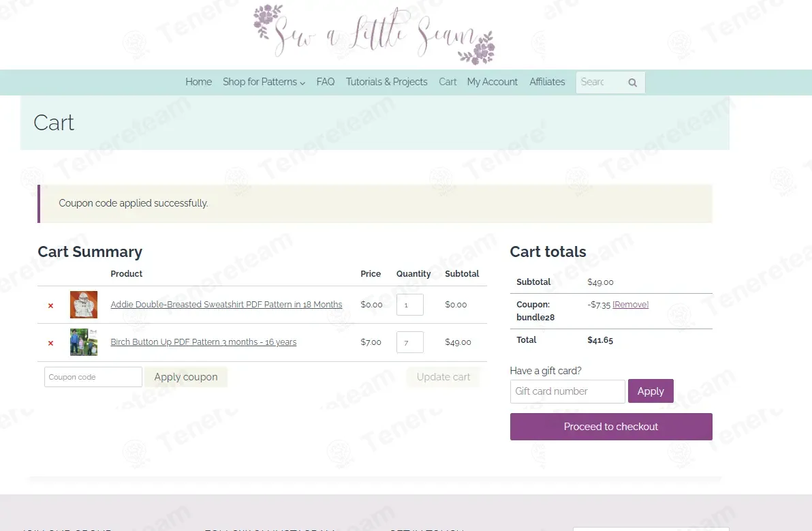The width and height of the screenshot is (812, 531).
Task: Remove Birch Button Up pattern from cart
Action: click(x=50, y=343)
